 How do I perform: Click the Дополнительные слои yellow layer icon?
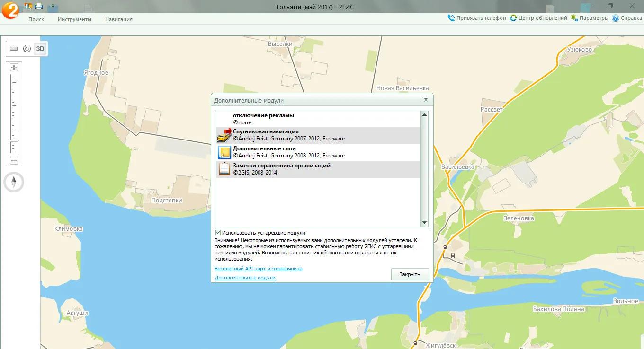click(224, 152)
